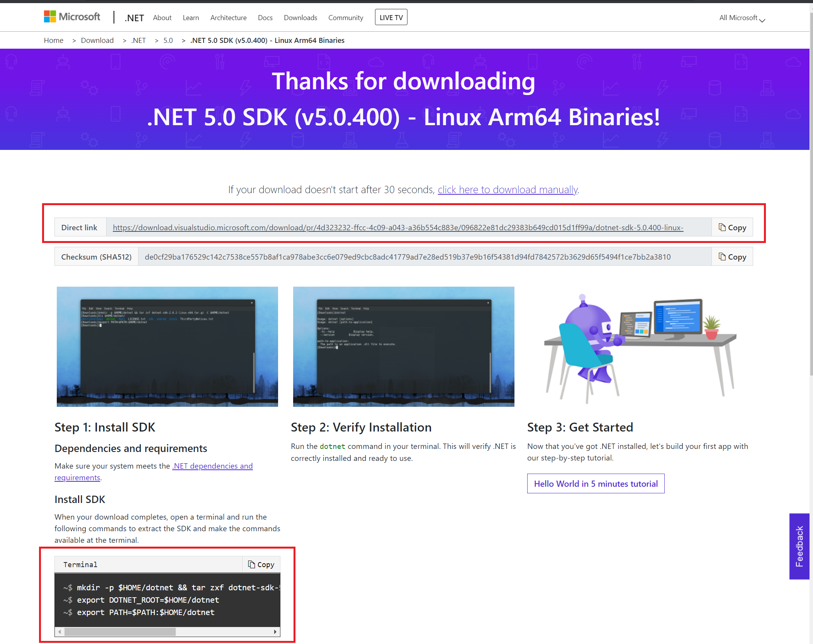Click the Step 2: Verify Installation heading
Viewport: 813px width, 644px height.
click(361, 427)
